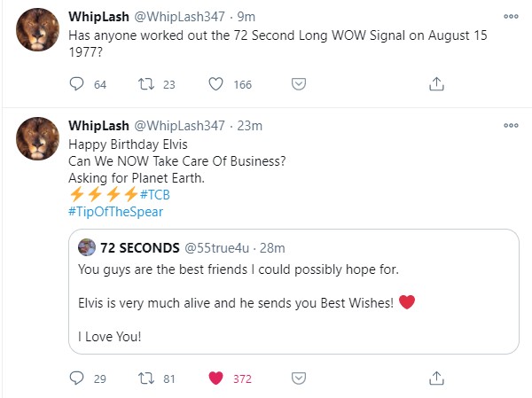Open the quoted 72 SECONDS tweet
Screen dimensions: 532x398
(x=293, y=301)
